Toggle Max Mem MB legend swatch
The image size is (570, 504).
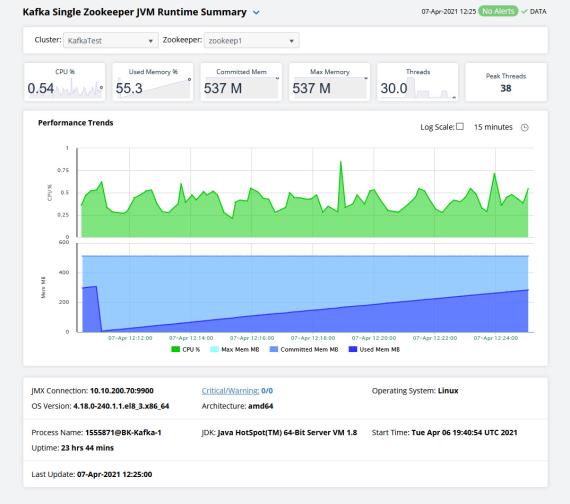coord(214,349)
